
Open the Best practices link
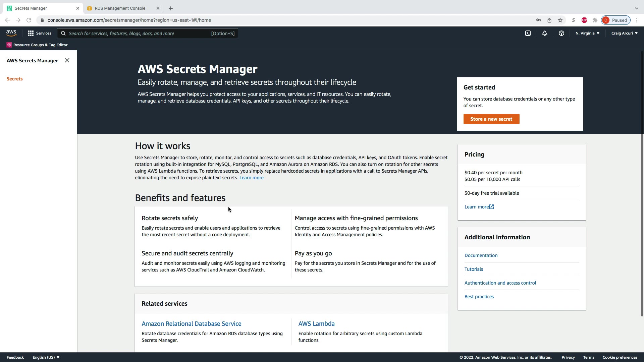(479, 297)
